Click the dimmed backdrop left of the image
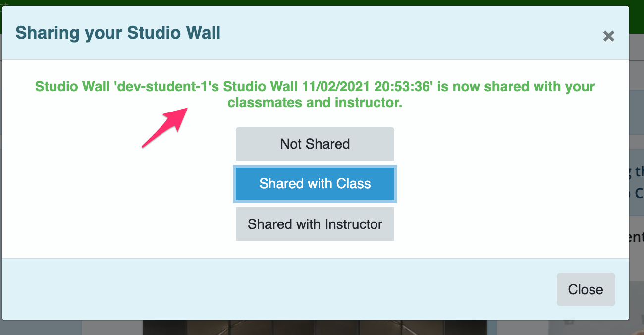644x335 pixels. pos(112,328)
